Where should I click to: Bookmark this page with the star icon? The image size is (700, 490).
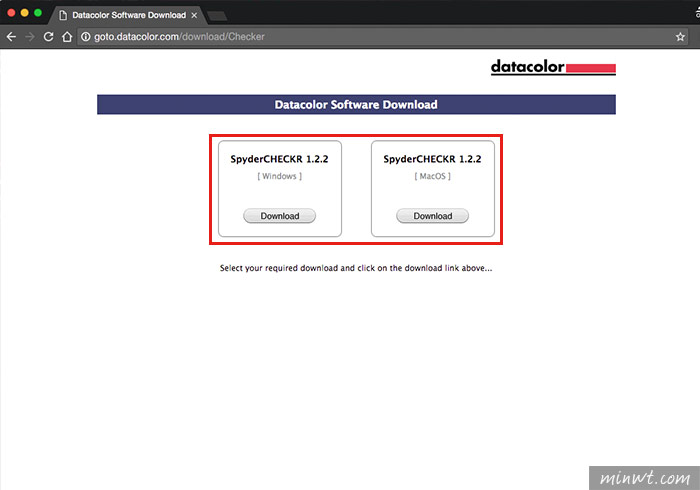click(680, 37)
